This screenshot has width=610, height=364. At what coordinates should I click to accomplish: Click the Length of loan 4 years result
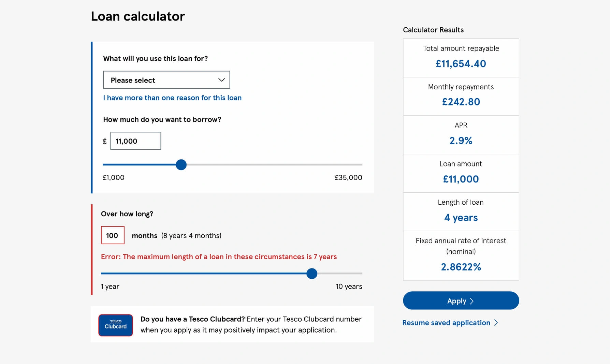[x=461, y=218]
